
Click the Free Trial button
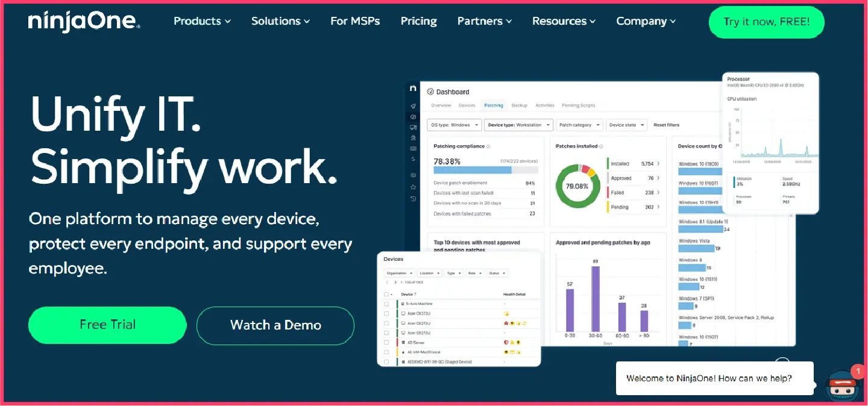pyautogui.click(x=107, y=325)
